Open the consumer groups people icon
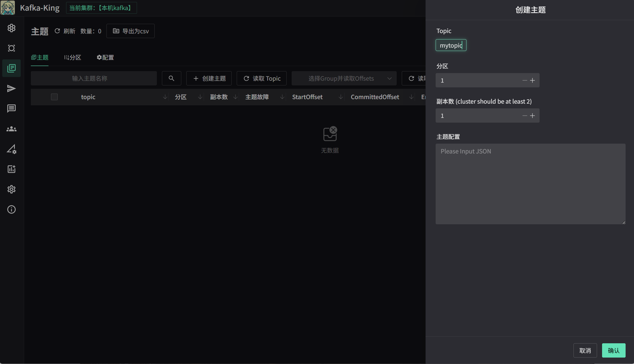The height and width of the screenshot is (364, 634). click(11, 129)
